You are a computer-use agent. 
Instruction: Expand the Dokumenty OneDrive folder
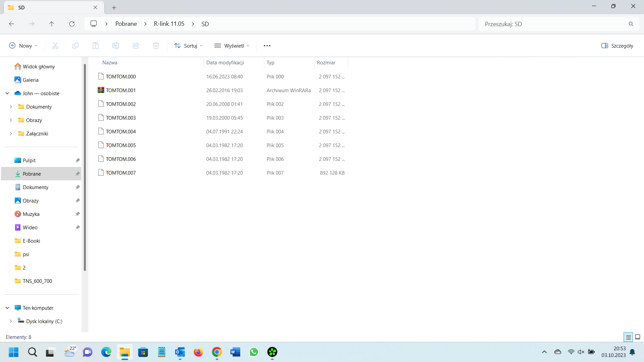(x=11, y=107)
